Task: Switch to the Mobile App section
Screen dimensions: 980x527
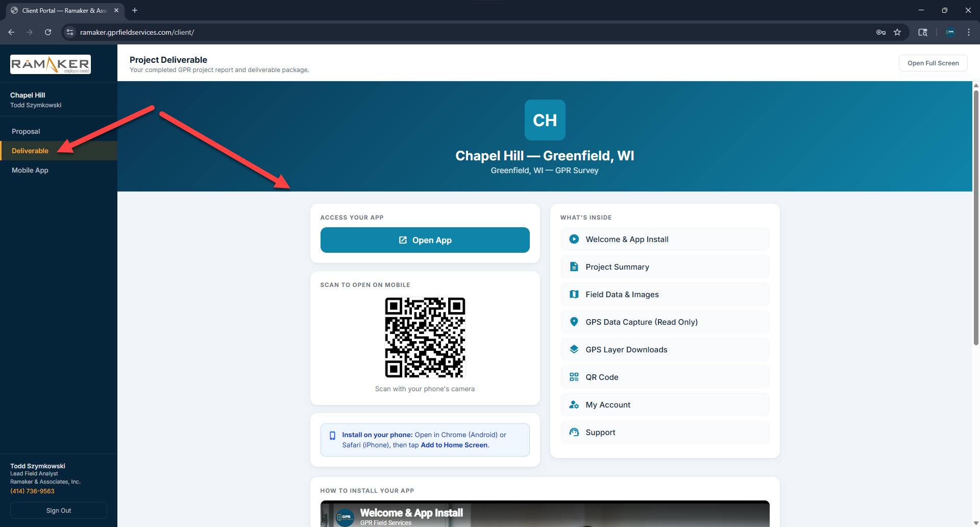Action: click(x=30, y=170)
